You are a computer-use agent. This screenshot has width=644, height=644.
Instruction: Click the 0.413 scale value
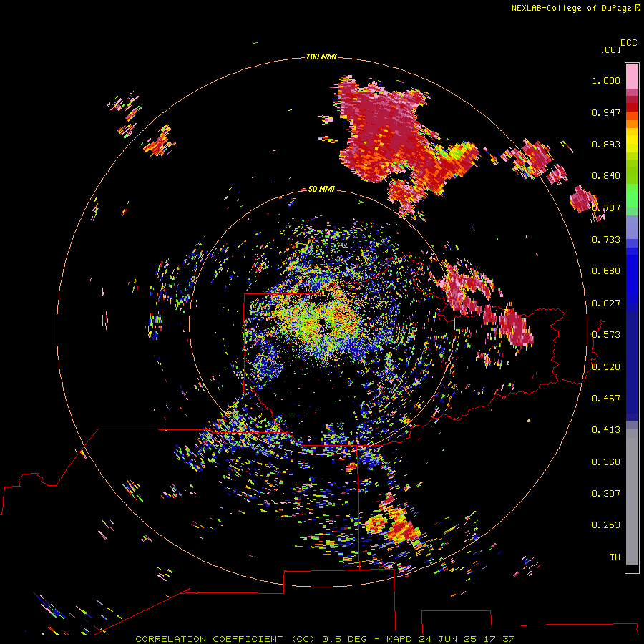click(x=606, y=430)
